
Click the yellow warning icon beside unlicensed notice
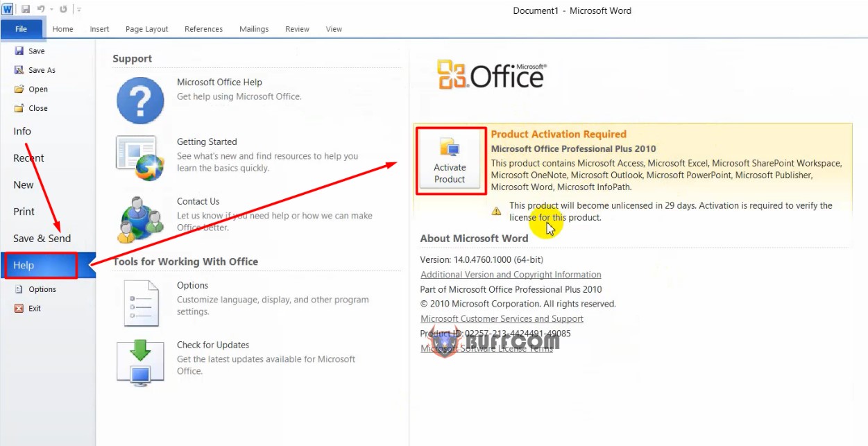496,210
